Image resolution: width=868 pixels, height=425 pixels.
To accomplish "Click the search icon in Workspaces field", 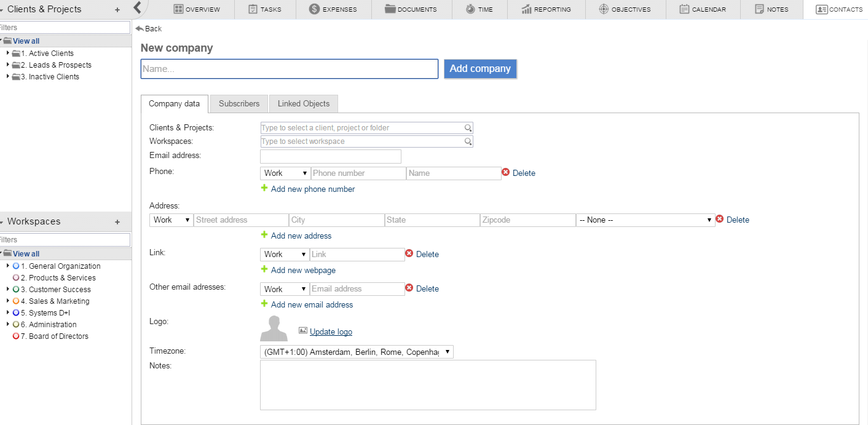I will coord(468,141).
